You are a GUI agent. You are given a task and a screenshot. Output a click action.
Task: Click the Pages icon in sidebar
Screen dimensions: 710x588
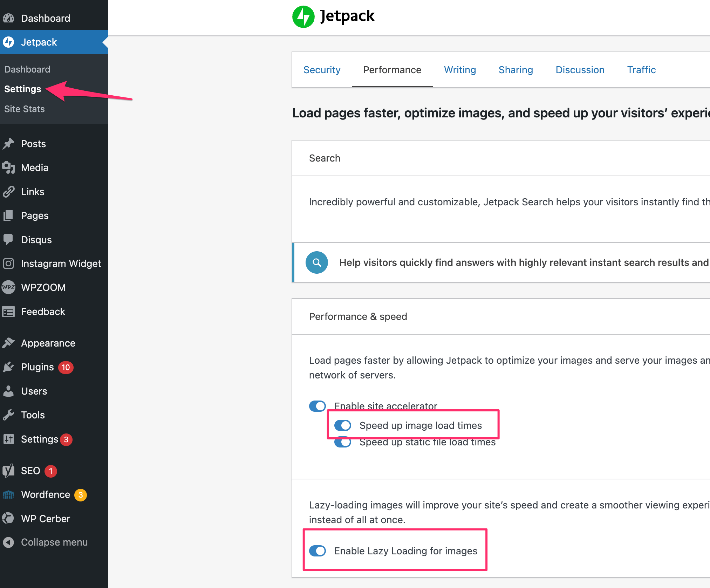[8, 216]
